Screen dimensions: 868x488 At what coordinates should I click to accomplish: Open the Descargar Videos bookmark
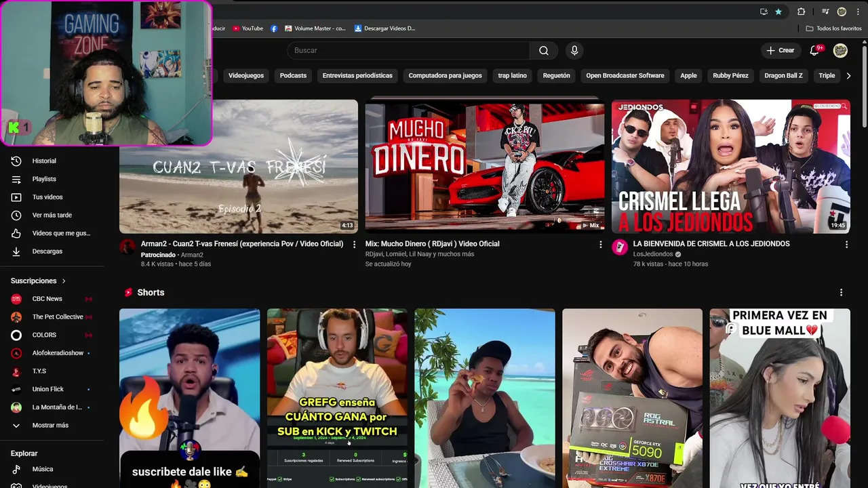(384, 28)
